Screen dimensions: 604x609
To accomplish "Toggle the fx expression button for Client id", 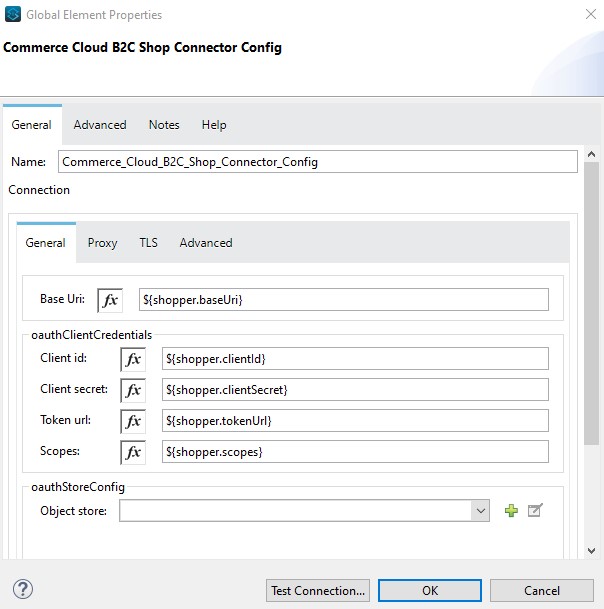I will 133,359.
